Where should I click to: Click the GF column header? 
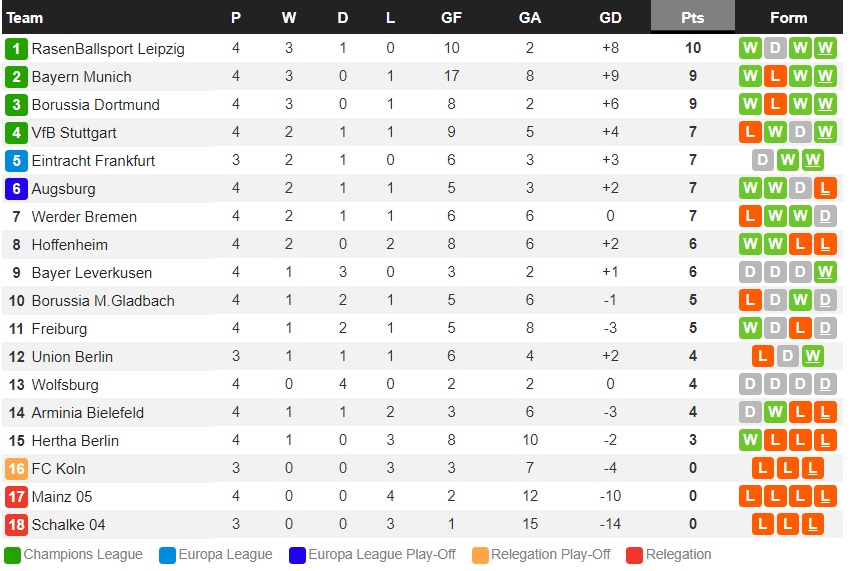(451, 17)
